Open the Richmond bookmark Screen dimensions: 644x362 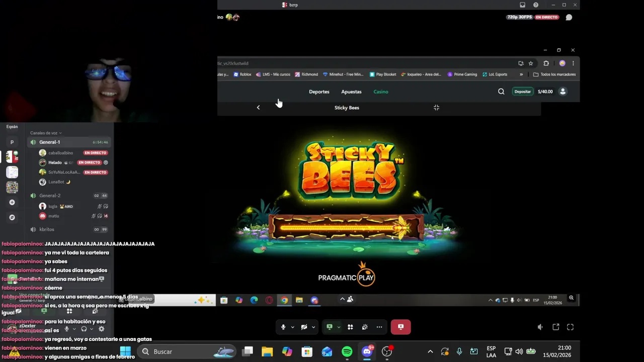coord(306,74)
